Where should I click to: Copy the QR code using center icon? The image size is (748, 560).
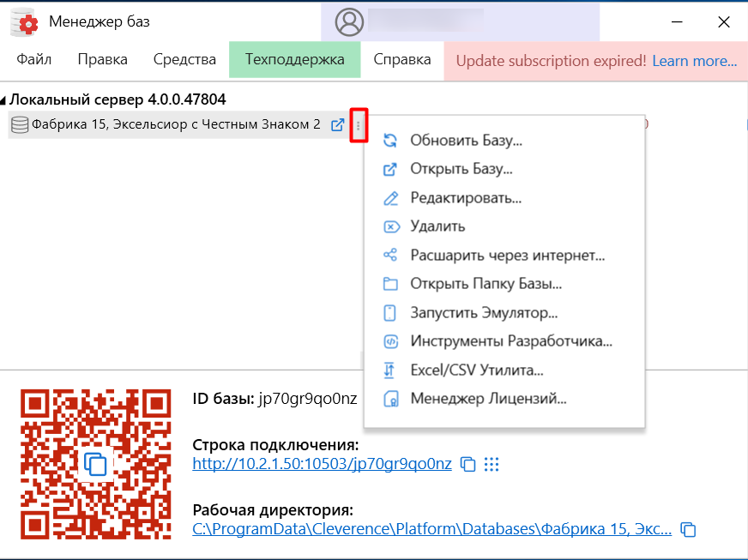(x=96, y=464)
